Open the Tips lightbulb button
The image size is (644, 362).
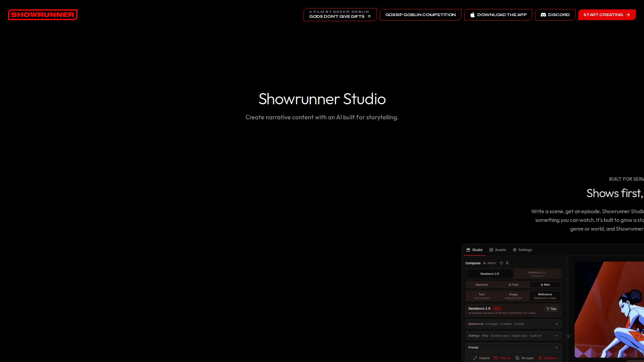(x=551, y=309)
